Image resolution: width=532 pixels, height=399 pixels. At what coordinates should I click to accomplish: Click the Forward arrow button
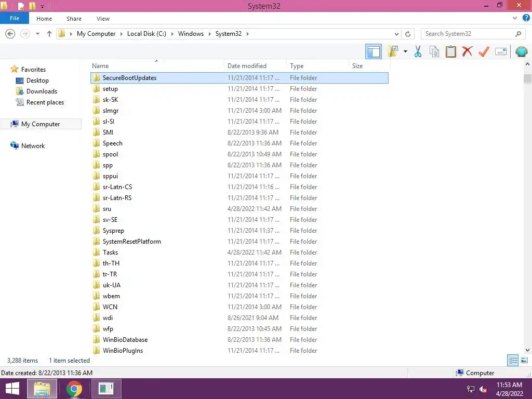tap(25, 34)
